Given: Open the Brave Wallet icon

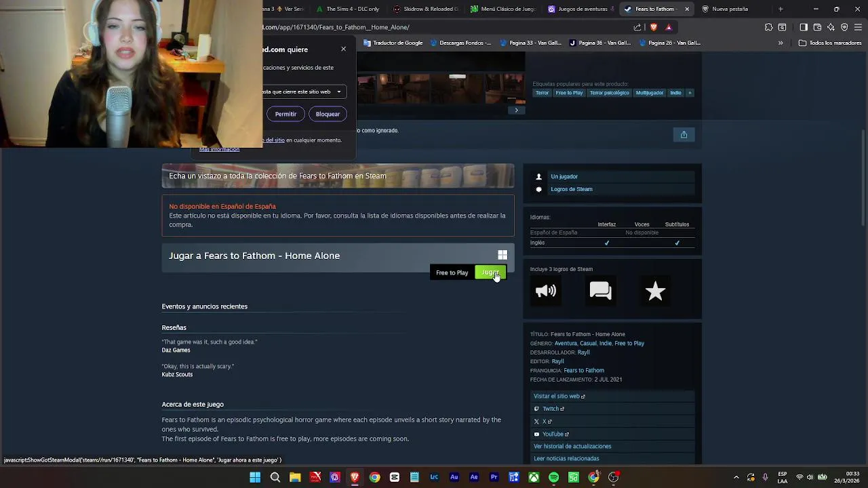Looking at the screenshot, I should point(817,27).
